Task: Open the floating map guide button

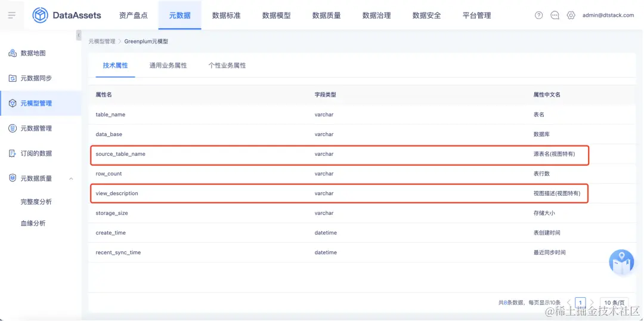Action: [621, 261]
